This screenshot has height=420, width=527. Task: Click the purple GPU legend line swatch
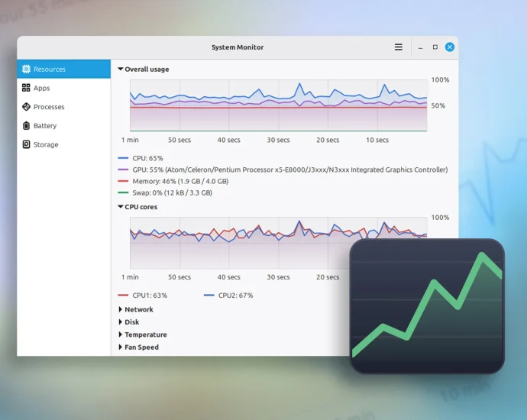(123, 170)
